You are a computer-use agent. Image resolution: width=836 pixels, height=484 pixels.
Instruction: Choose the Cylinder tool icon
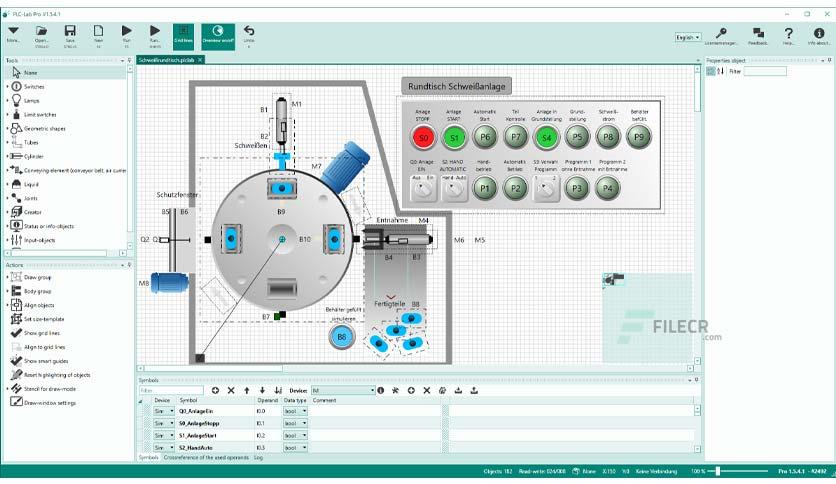17,156
